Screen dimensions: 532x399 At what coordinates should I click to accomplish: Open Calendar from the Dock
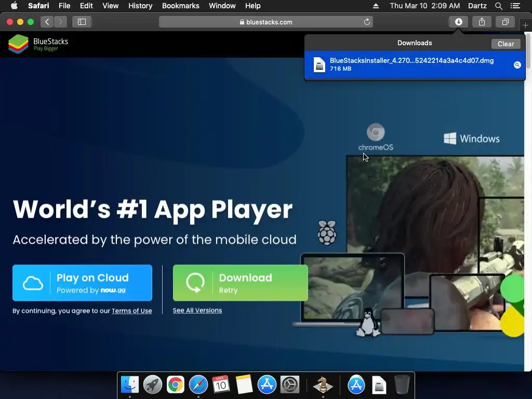tap(221, 385)
